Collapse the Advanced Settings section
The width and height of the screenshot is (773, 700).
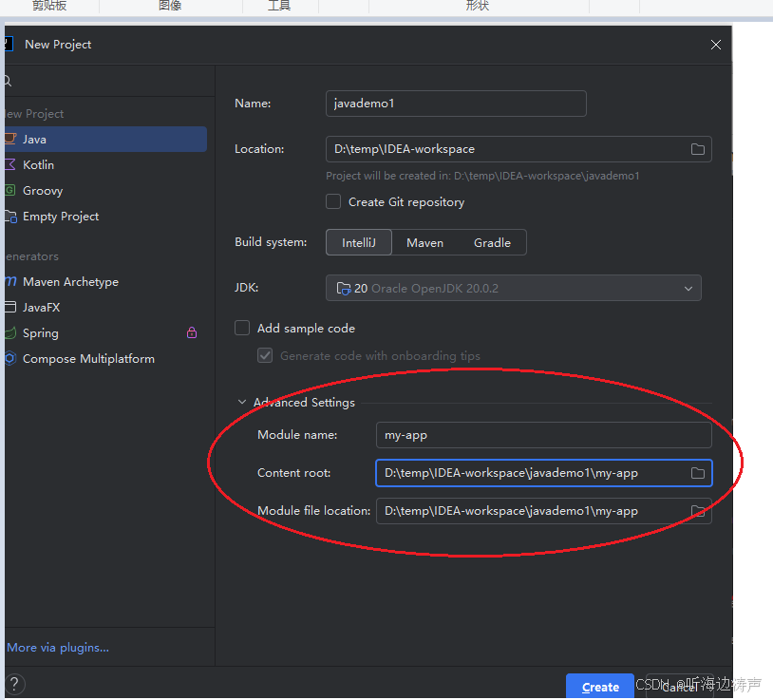point(242,403)
